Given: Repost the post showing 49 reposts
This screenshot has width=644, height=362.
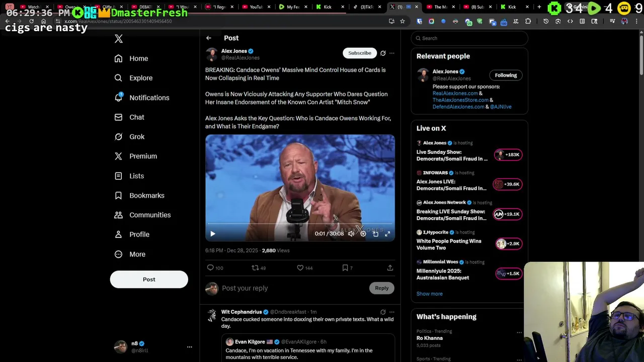Looking at the screenshot, I should (259, 268).
